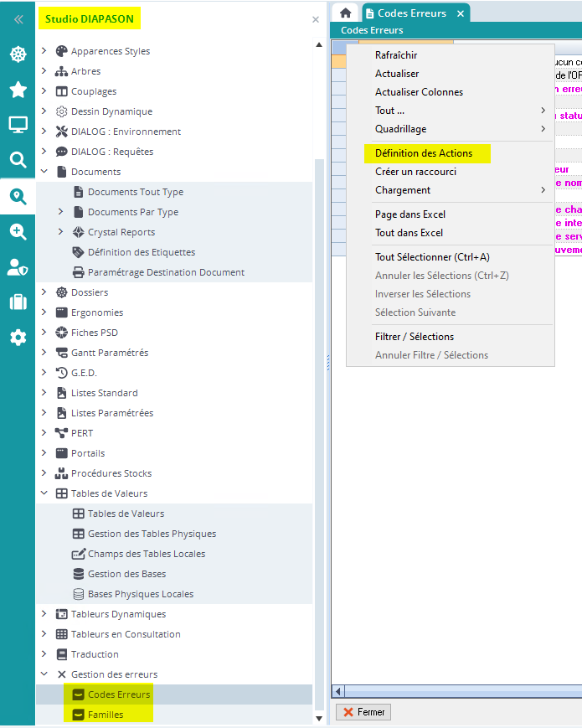Viewport: 582px width, 728px height.
Task: Click the briefcase icon in sidebar
Action: [x=18, y=302]
